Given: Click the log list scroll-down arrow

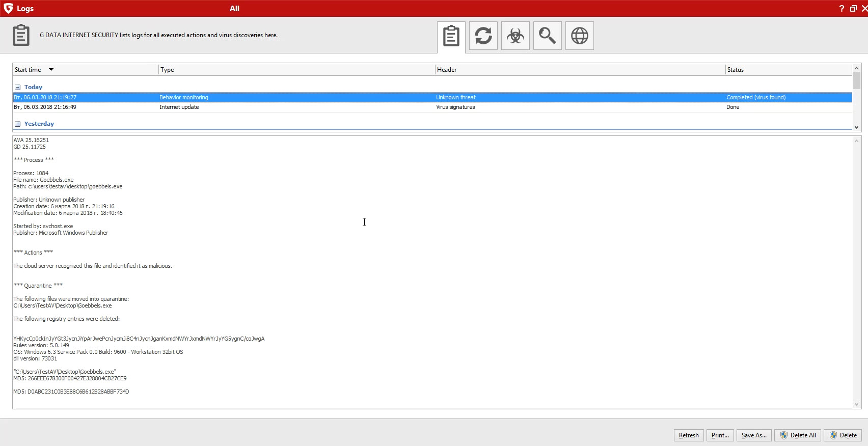Looking at the screenshot, I should pos(856,127).
